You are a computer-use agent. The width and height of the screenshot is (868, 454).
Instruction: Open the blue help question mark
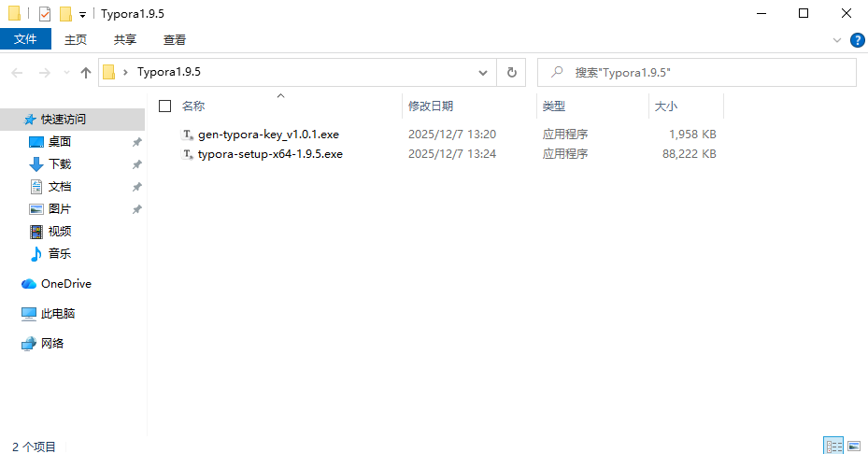(857, 40)
